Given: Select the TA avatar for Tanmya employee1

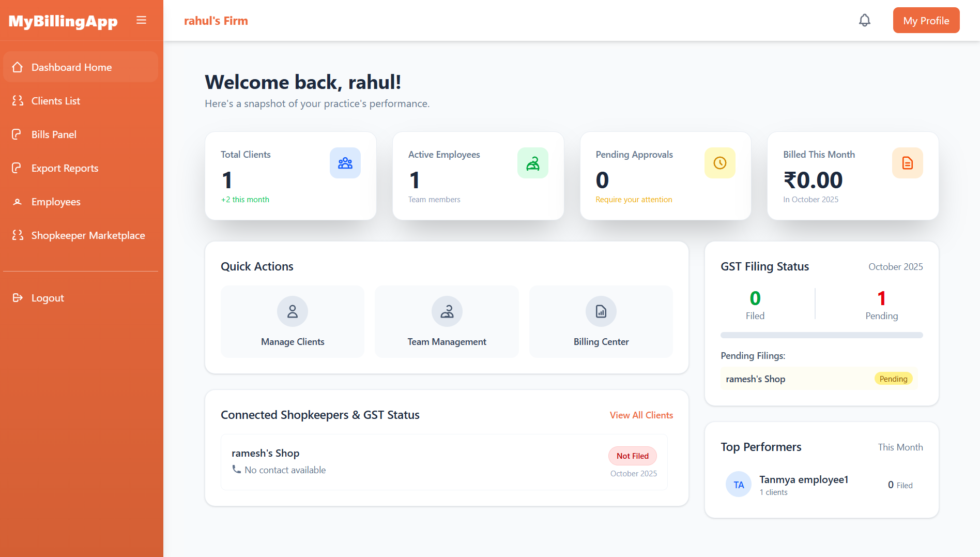Looking at the screenshot, I should point(739,485).
